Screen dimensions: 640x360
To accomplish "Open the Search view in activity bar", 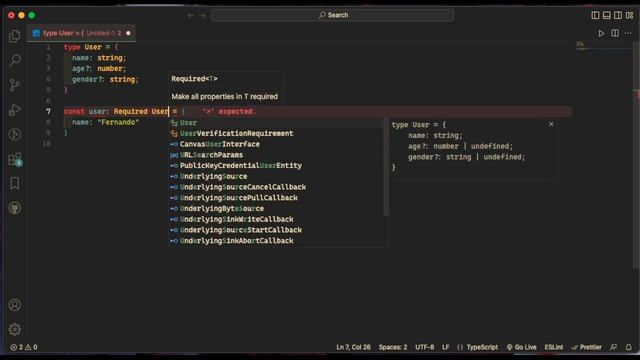I will 15,60.
